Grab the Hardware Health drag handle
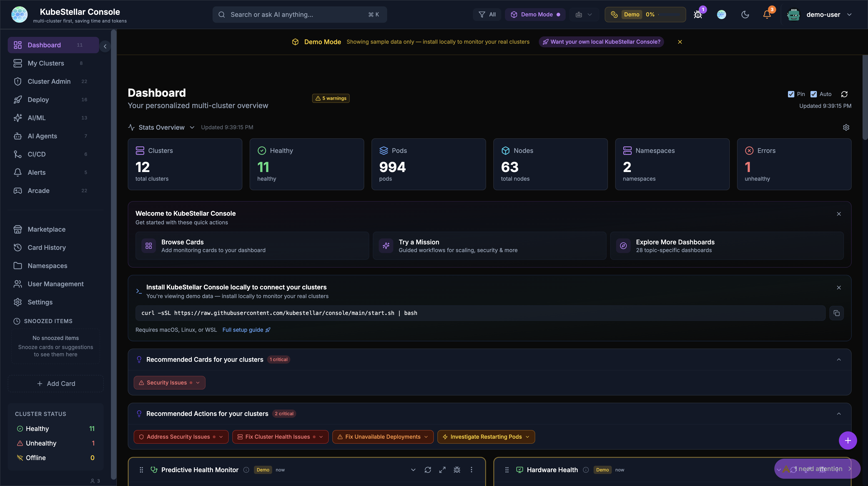Image resolution: width=868 pixels, height=486 pixels. click(x=507, y=470)
